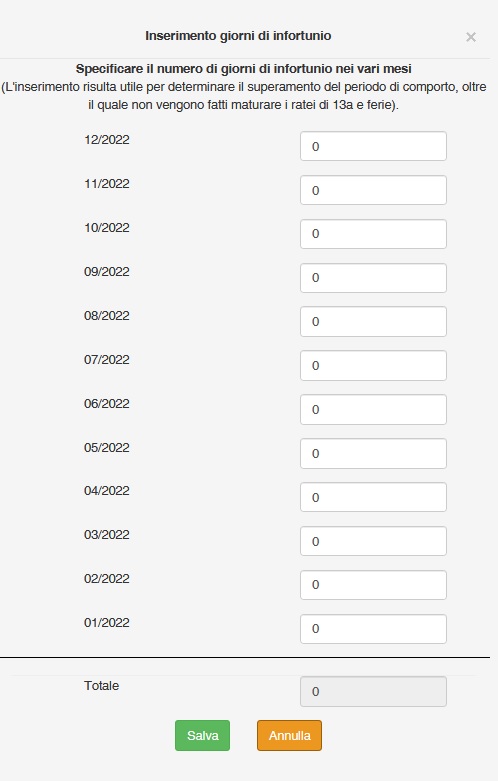Screen dimensions: 498x781
Task: Click the Annulla button
Action: coord(289,735)
